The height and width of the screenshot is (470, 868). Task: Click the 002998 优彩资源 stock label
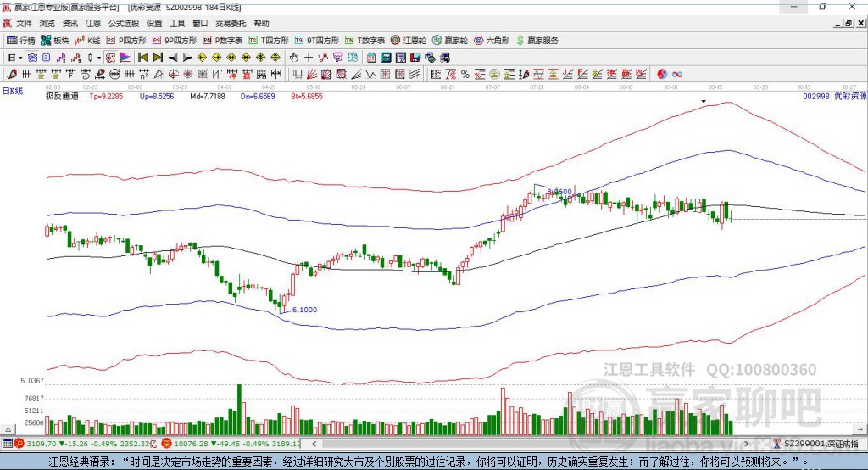(x=834, y=96)
